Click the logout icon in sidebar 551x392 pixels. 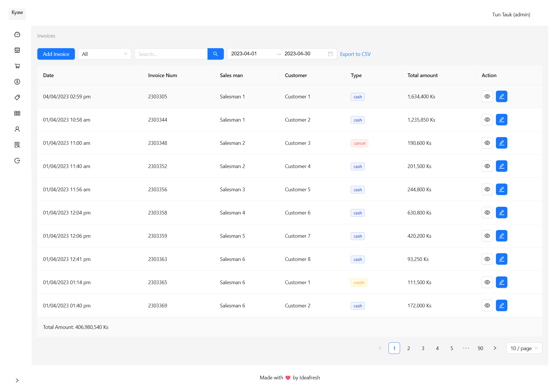click(x=17, y=161)
